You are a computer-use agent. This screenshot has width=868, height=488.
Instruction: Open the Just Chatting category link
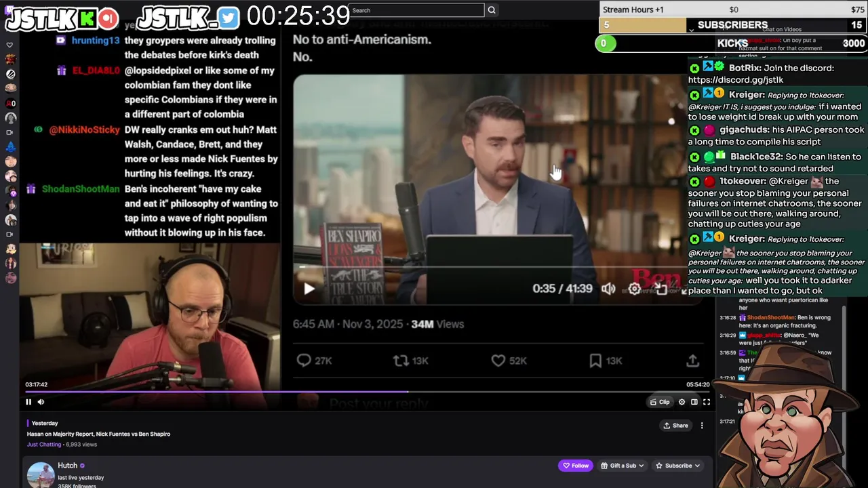click(44, 445)
